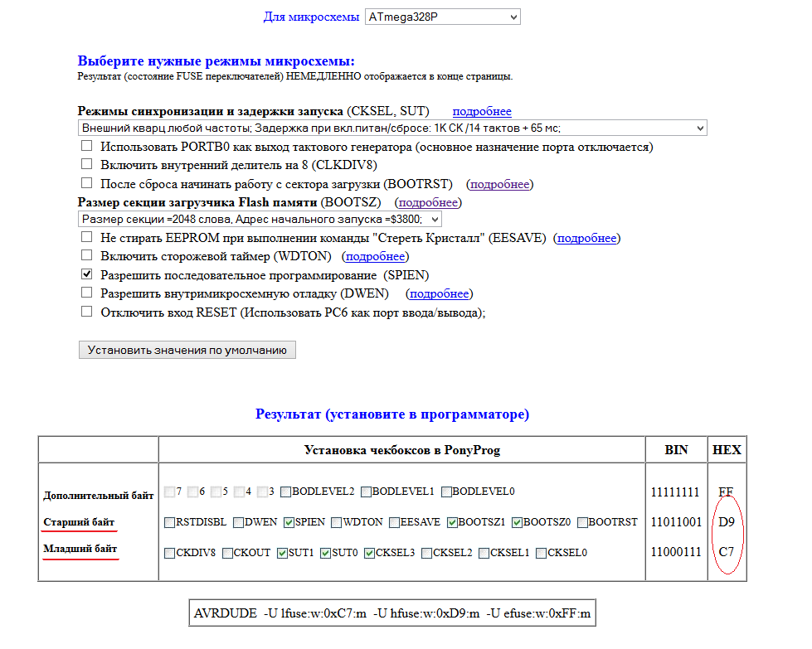
Task: Open the ATmega328P microcontroller dropdown
Action: (442, 17)
